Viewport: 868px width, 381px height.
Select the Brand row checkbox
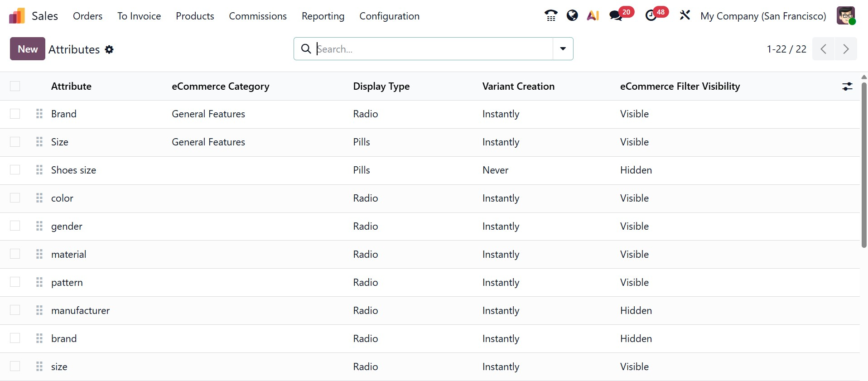click(15, 114)
